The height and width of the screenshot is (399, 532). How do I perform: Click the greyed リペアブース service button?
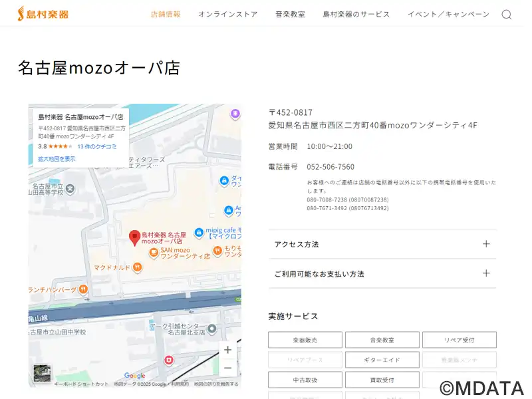tap(305, 360)
